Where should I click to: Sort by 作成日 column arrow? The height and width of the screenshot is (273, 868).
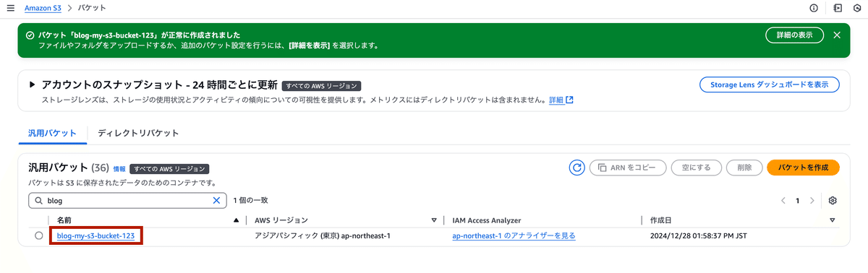point(833,220)
